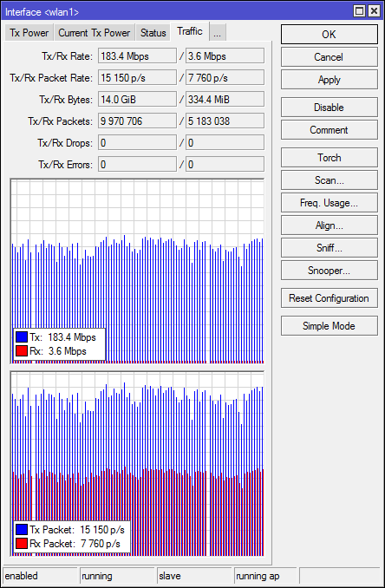Viewport: 385px width, 588px height.
Task: Close the Interface wlan1 window
Action: 374,11
